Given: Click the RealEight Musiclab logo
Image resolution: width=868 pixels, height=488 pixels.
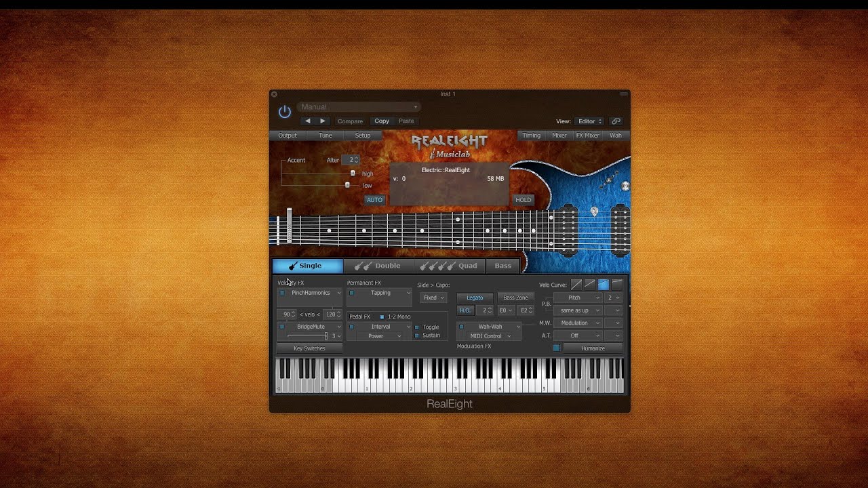Looking at the screenshot, I should coord(450,146).
